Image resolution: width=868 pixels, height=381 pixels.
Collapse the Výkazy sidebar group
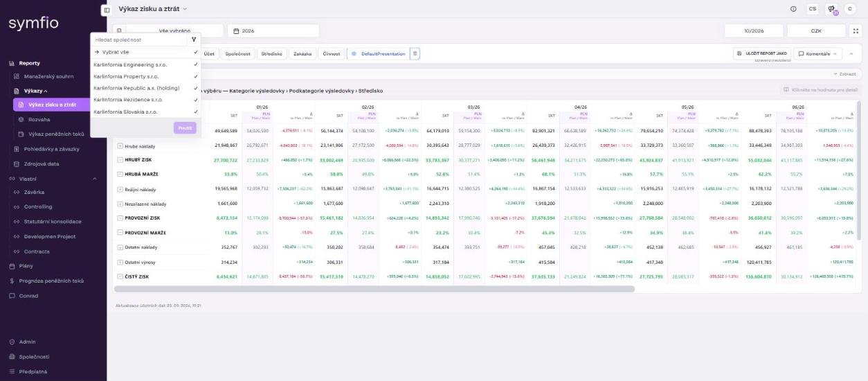click(x=46, y=91)
